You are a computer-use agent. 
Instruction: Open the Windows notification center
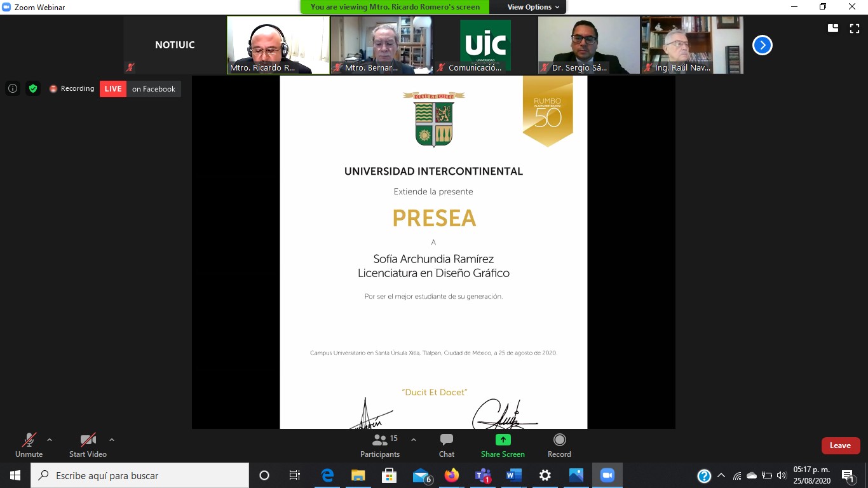coord(848,476)
